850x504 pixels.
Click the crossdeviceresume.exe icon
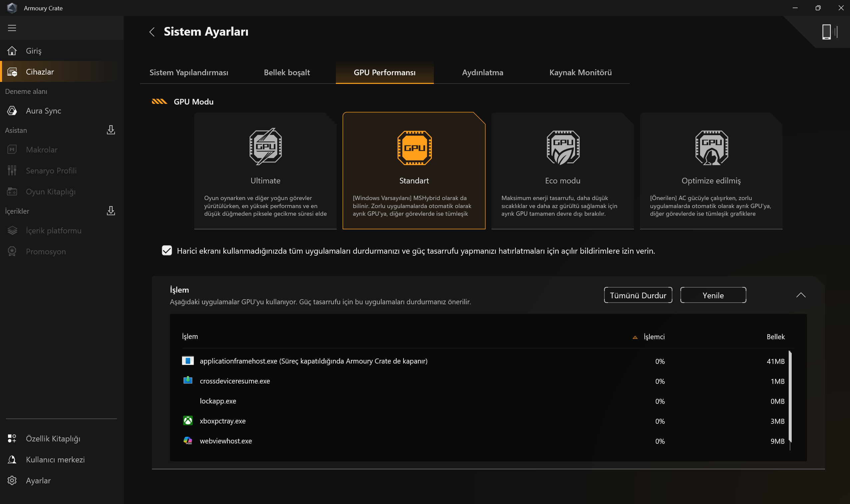click(x=188, y=380)
